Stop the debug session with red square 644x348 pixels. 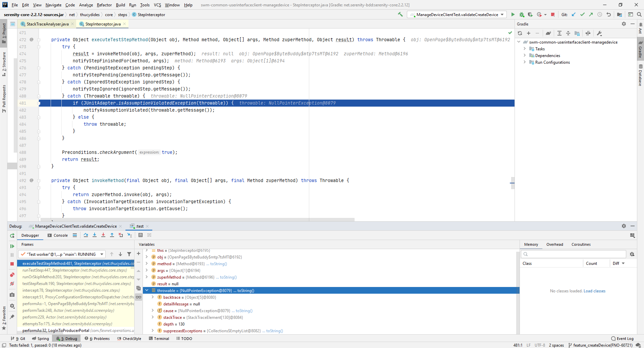pyautogui.click(x=12, y=264)
